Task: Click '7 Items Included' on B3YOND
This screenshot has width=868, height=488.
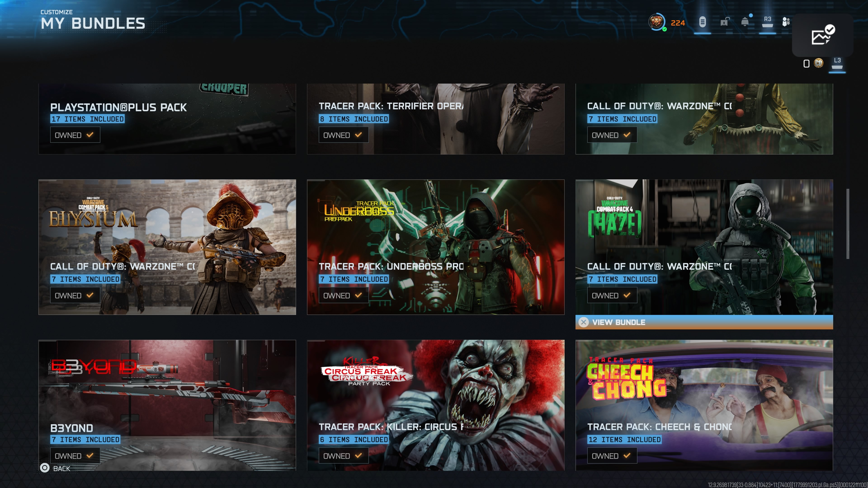Action: 85,439
